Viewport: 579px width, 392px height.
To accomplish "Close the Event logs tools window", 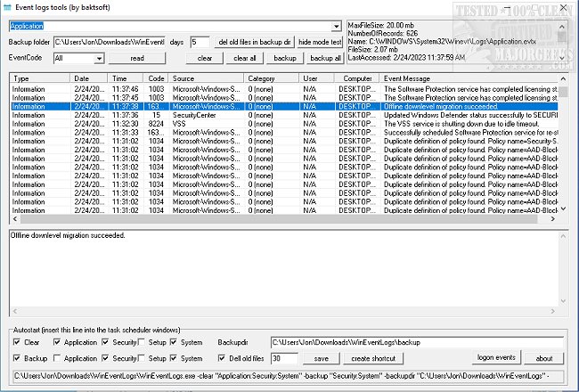I will (564, 7).
